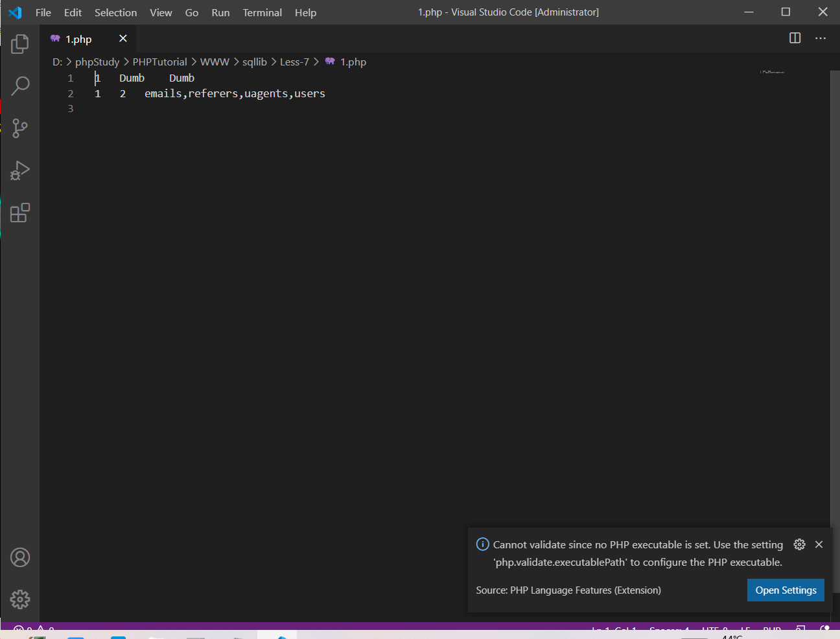The width and height of the screenshot is (840, 639).
Task: Click the Accounts icon in activity bar
Action: tap(20, 557)
